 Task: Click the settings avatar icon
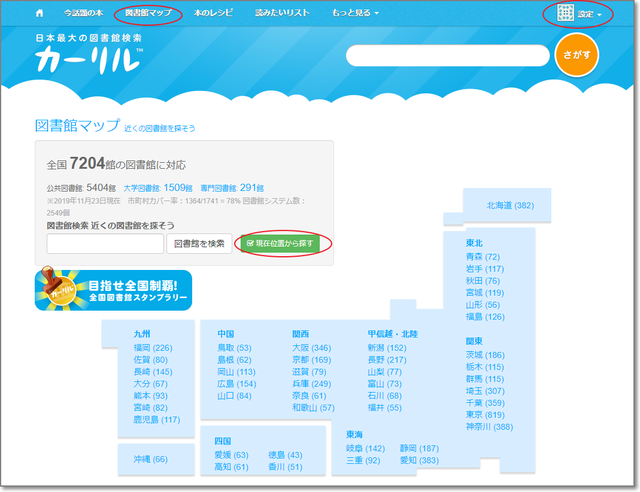pos(565,14)
